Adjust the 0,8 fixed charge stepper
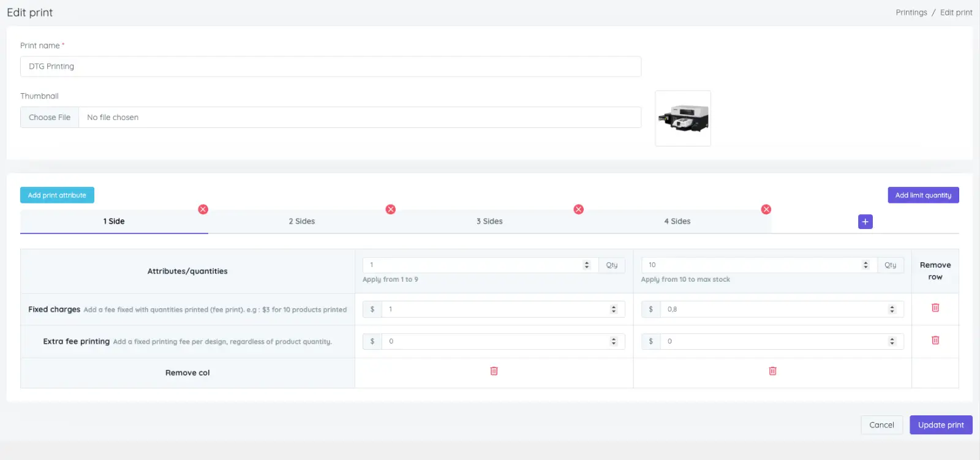This screenshot has height=460, width=980. 892,309
